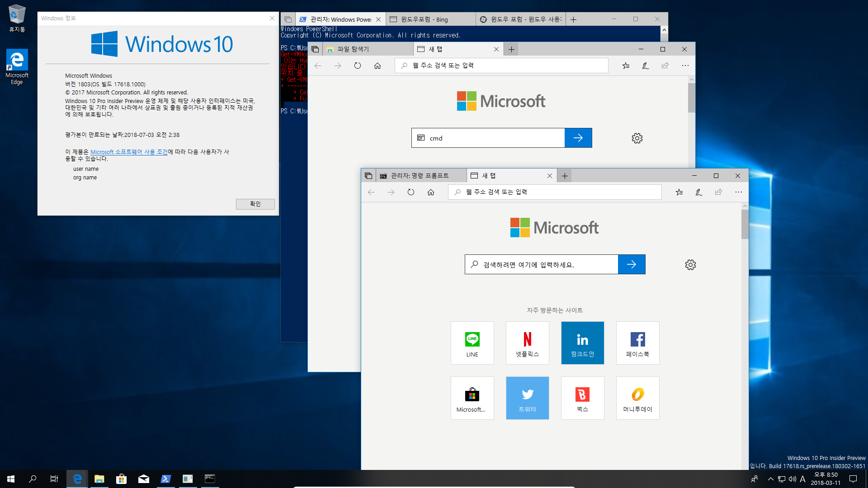Click cmd search box in middle window

coord(488,138)
